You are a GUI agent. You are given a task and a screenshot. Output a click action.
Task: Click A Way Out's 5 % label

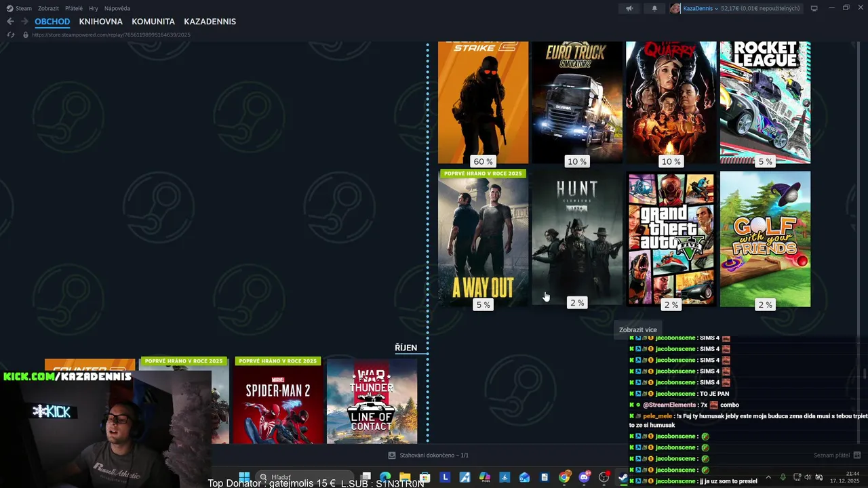(484, 305)
